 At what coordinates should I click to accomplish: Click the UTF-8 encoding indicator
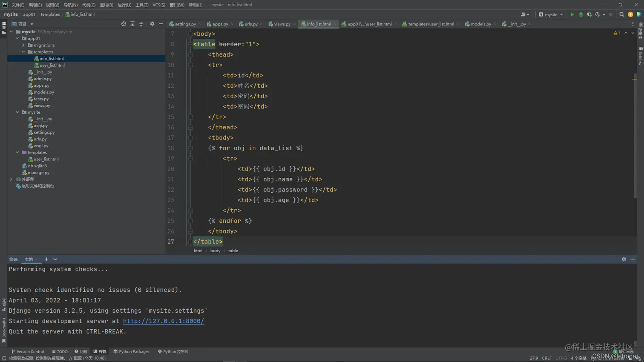pos(561,358)
